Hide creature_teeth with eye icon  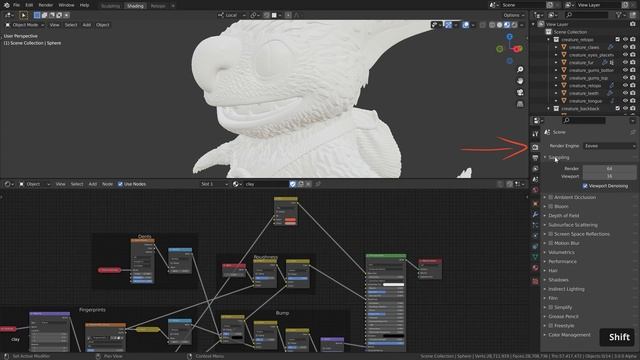[625, 93]
